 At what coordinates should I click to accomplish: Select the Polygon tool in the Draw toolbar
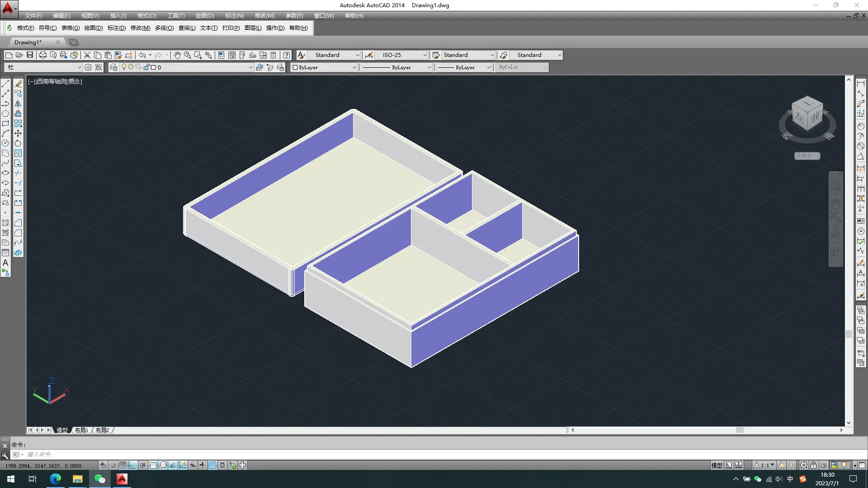tap(5, 113)
